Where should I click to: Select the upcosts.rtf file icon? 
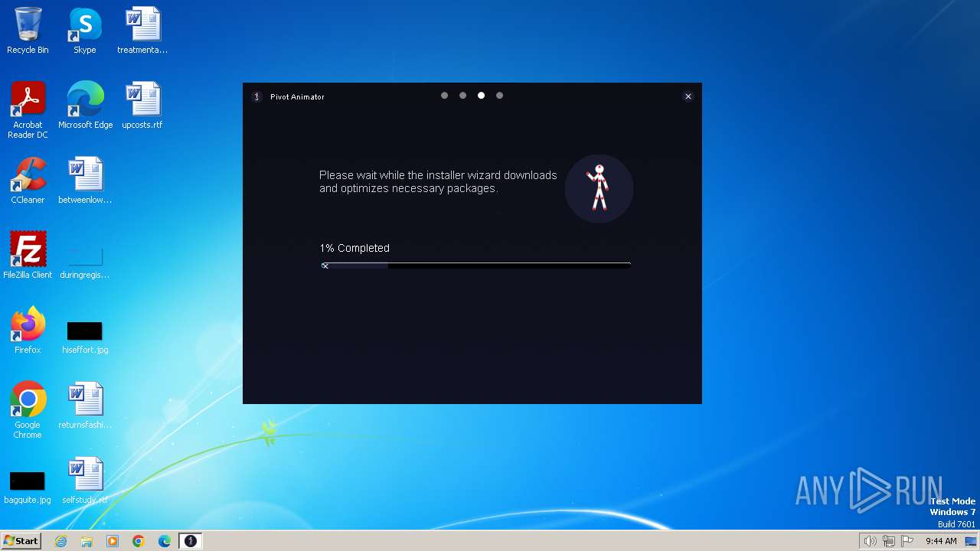[x=142, y=106]
